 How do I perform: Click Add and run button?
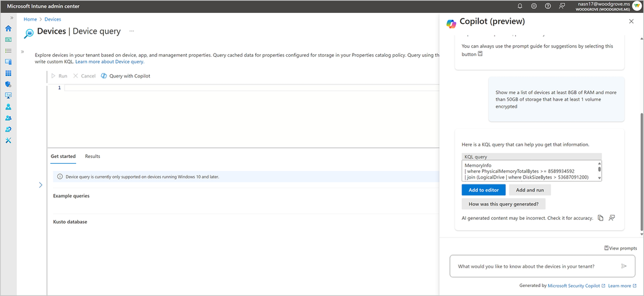coord(531,190)
